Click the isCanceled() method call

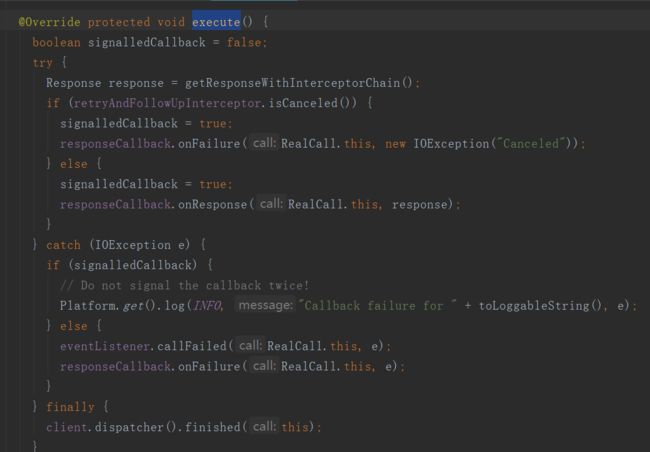pos(313,103)
